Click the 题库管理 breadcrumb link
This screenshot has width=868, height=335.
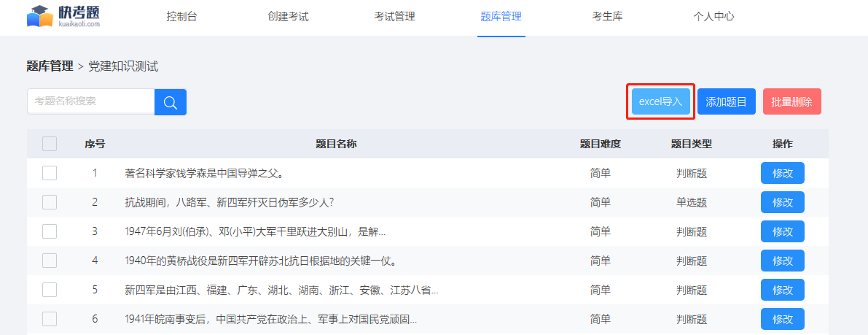[x=50, y=66]
